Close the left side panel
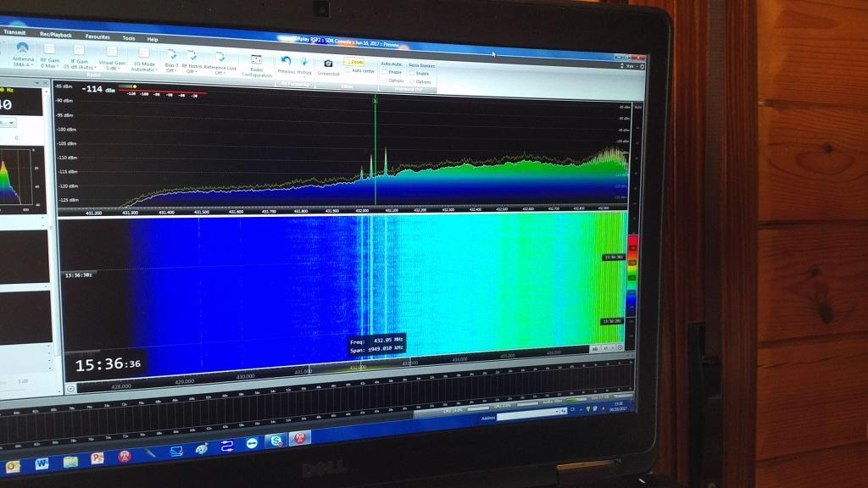This screenshot has height=488, width=868. coord(46,83)
